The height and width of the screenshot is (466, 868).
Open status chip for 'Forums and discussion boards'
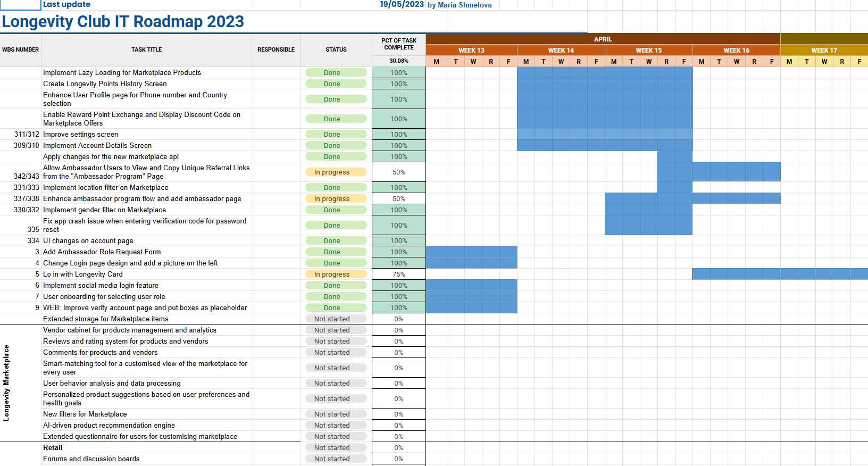click(336, 459)
